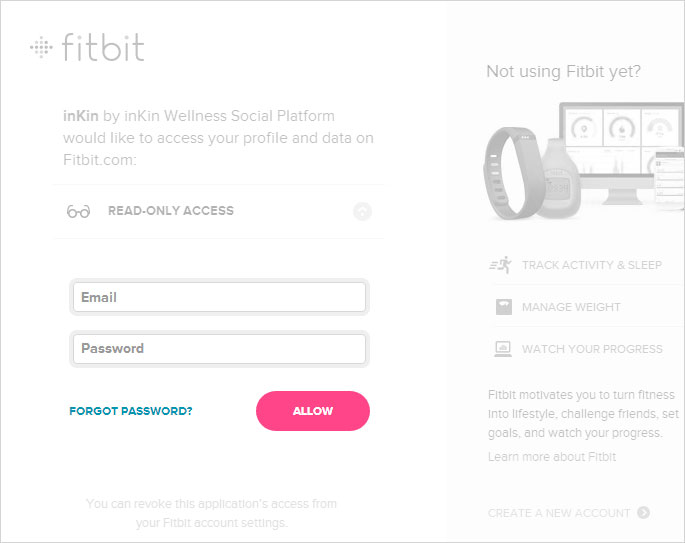Expand the read-only access details arrow
Viewport: 685px width, 543px height.
(x=362, y=211)
